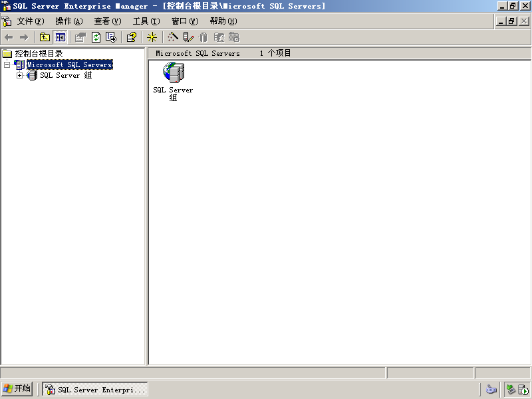The height and width of the screenshot is (399, 532).
Task: Click the Register Server toolbar icon
Action: [x=188, y=37]
